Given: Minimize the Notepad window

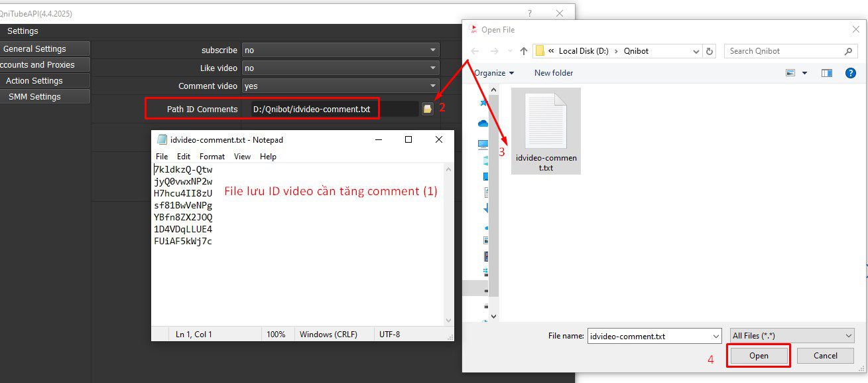Looking at the screenshot, I should pos(379,139).
